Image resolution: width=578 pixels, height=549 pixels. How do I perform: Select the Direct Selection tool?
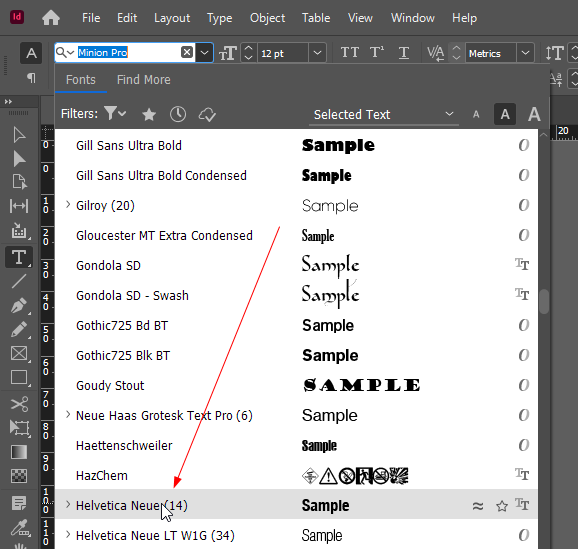click(19, 159)
